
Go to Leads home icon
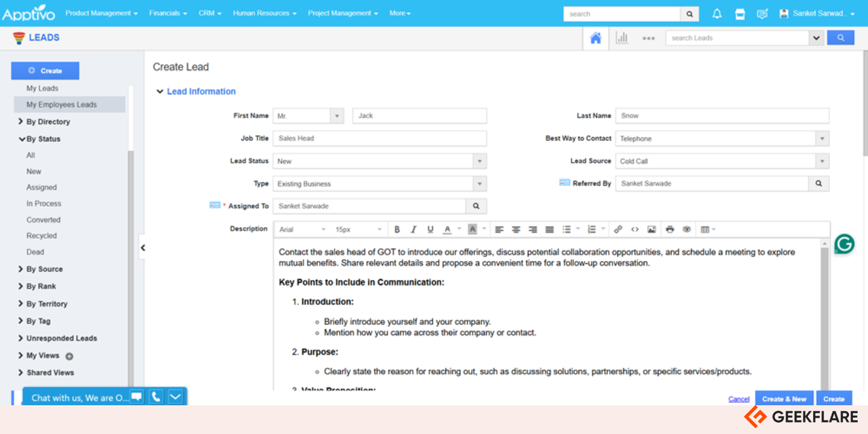coord(596,38)
